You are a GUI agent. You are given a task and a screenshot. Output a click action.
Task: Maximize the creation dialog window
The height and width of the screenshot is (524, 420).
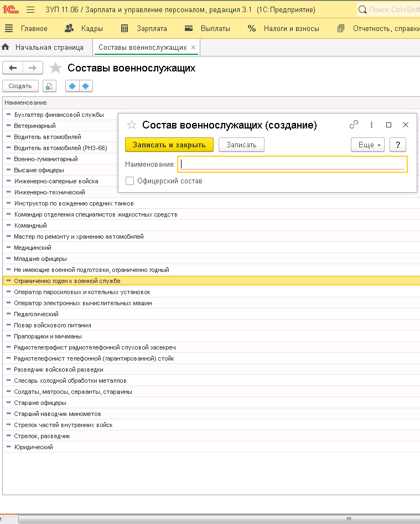[388, 125]
